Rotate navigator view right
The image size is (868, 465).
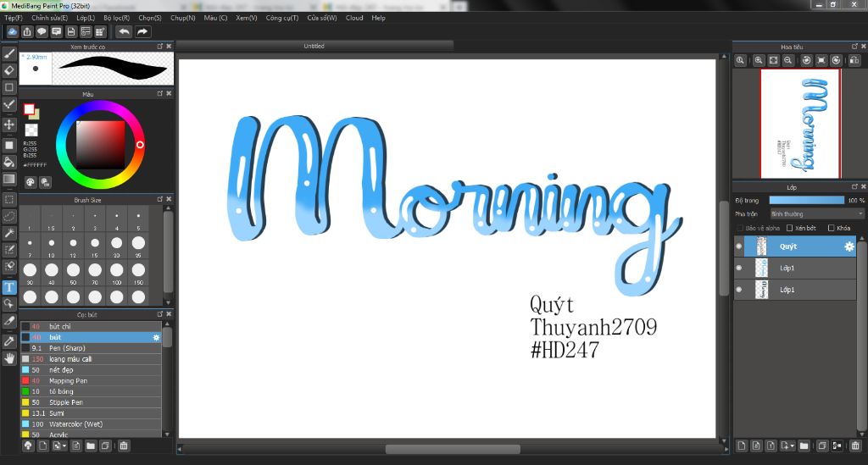(x=836, y=60)
